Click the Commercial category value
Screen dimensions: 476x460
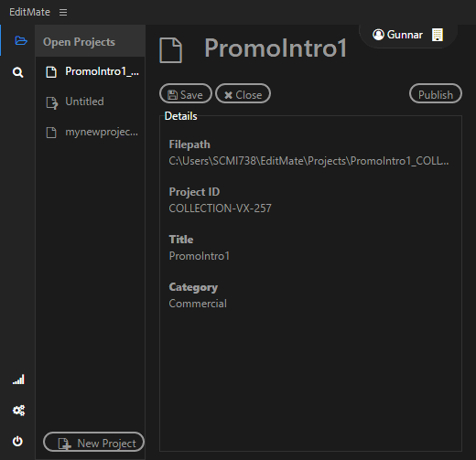coord(198,304)
